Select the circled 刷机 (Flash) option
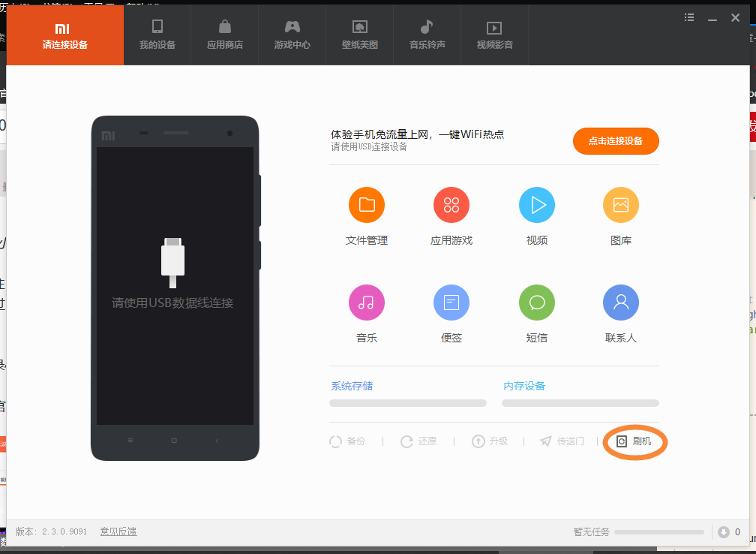The image size is (756, 554). pyautogui.click(x=634, y=441)
